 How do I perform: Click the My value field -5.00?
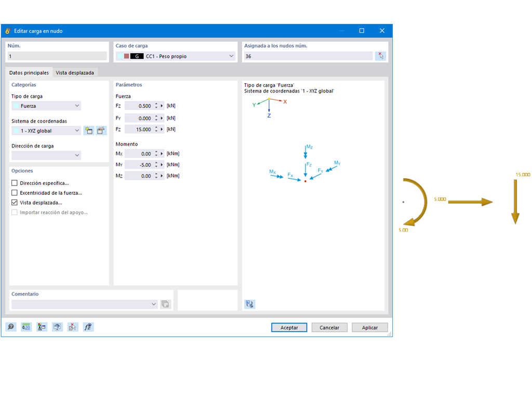[x=139, y=165]
